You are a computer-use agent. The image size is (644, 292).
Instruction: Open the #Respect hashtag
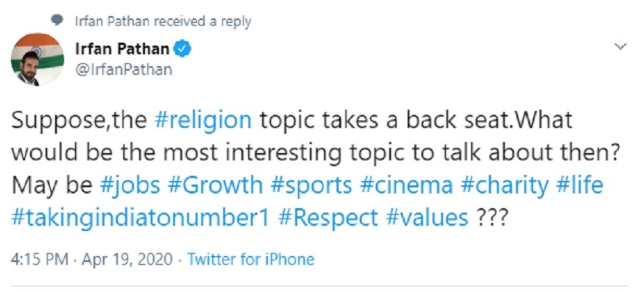click(x=328, y=218)
